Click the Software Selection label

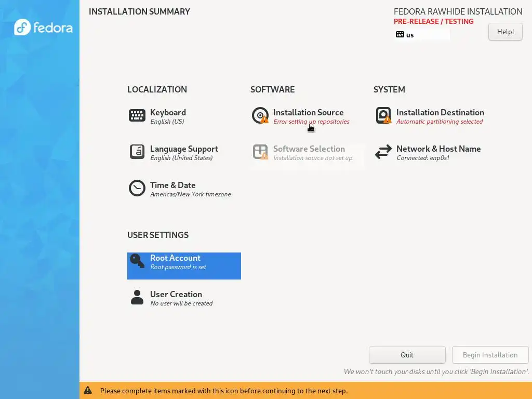tap(309, 149)
